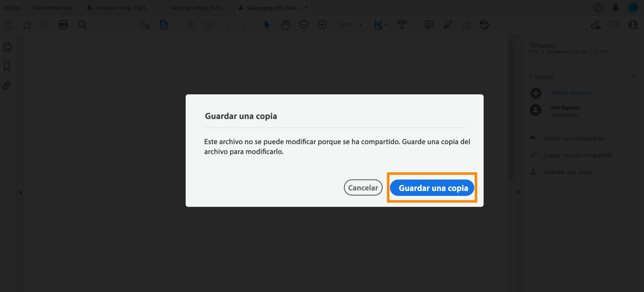This screenshot has width=644, height=292.
Task: Open the zoom level dropdown
Action: 360,25
